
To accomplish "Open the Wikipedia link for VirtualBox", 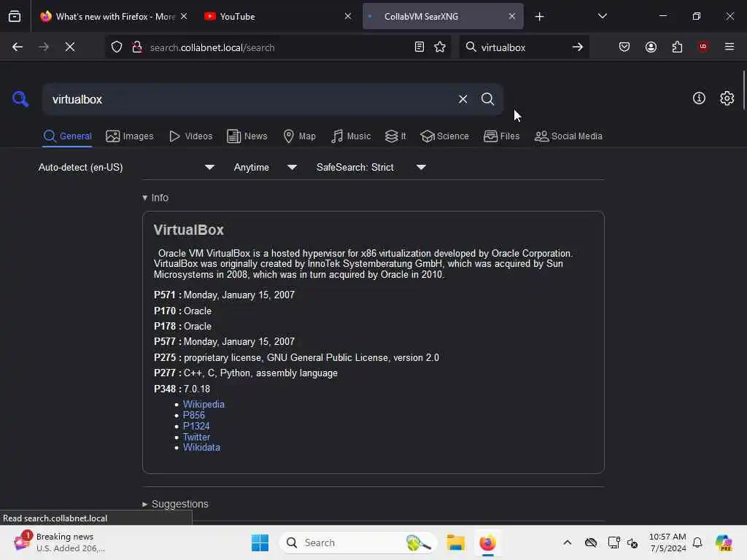I will point(204,404).
